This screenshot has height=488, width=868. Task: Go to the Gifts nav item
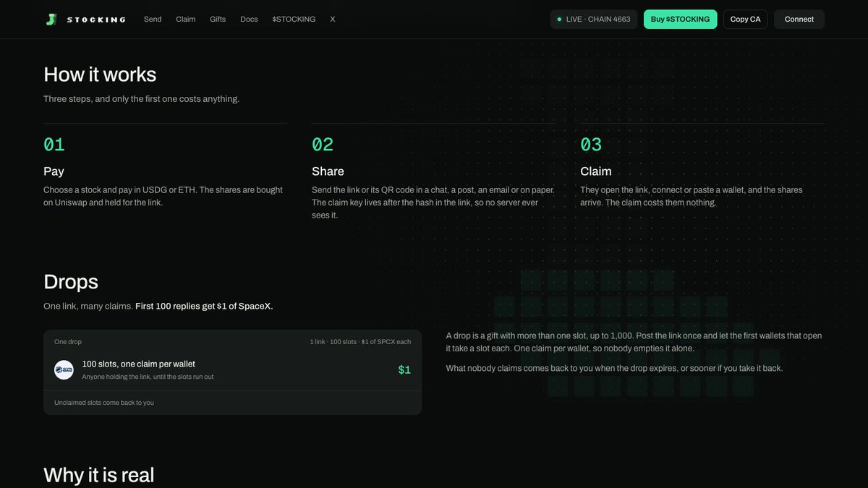coord(218,20)
